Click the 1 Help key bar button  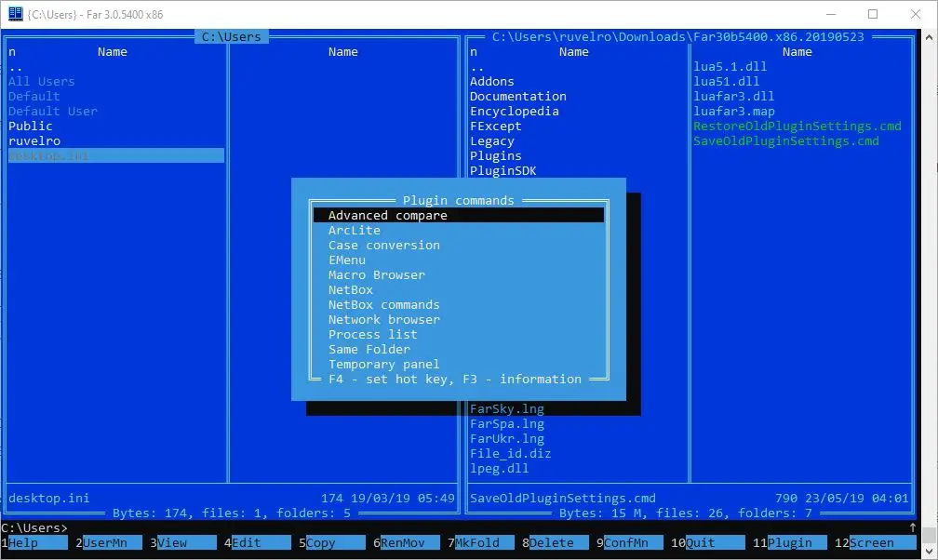coord(33,542)
